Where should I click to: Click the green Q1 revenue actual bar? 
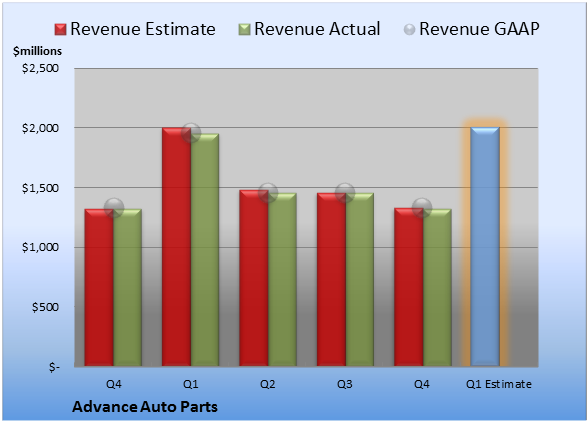[205, 250]
